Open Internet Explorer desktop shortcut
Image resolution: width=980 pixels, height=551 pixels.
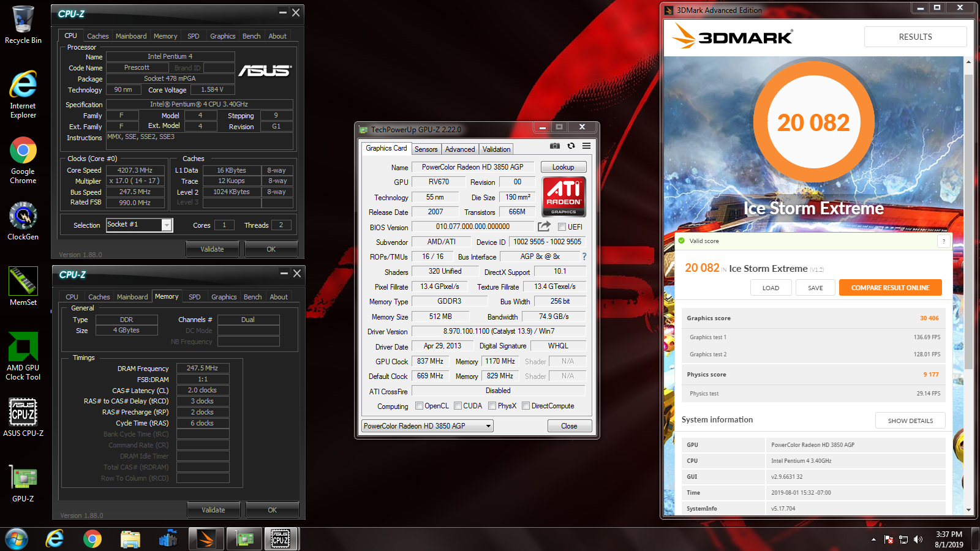(x=23, y=94)
